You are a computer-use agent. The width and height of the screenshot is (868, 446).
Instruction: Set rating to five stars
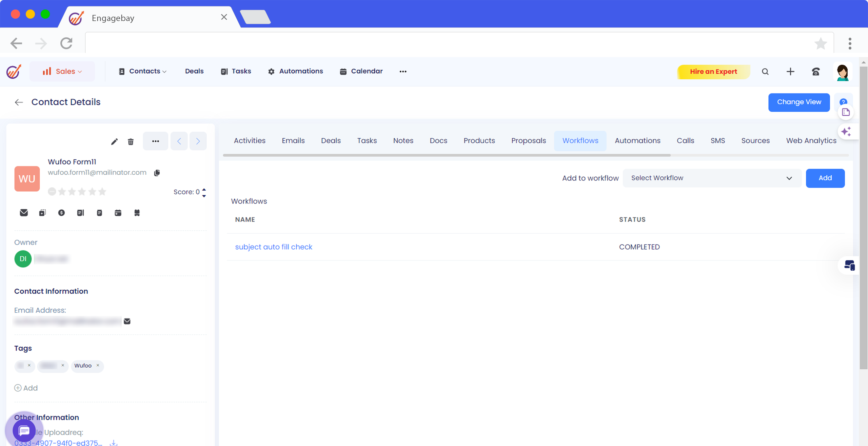(102, 192)
